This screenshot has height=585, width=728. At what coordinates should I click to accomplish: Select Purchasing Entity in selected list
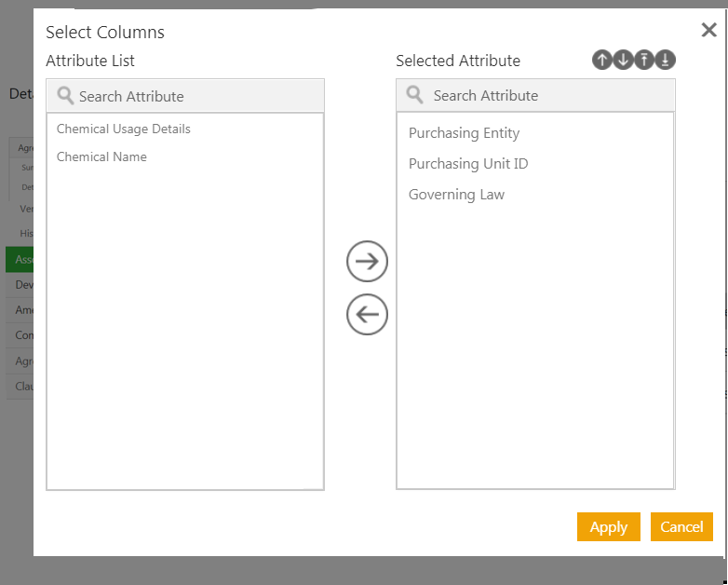click(464, 133)
